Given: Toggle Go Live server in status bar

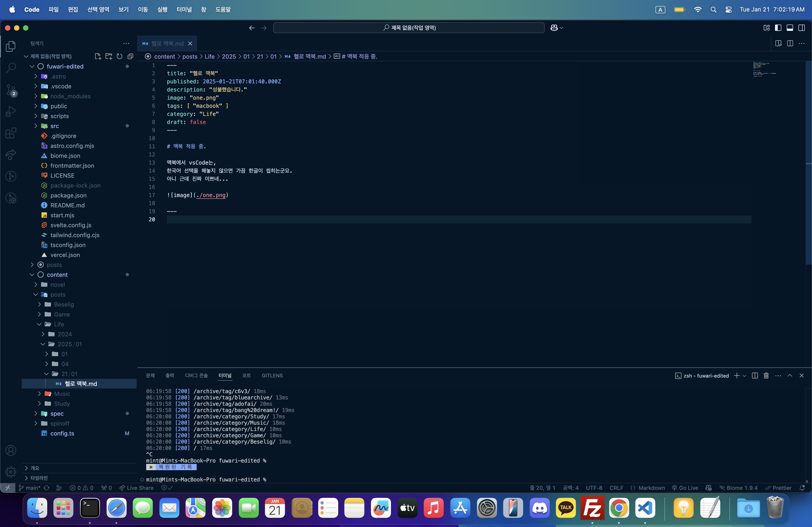Looking at the screenshot, I should pyautogui.click(x=685, y=488).
